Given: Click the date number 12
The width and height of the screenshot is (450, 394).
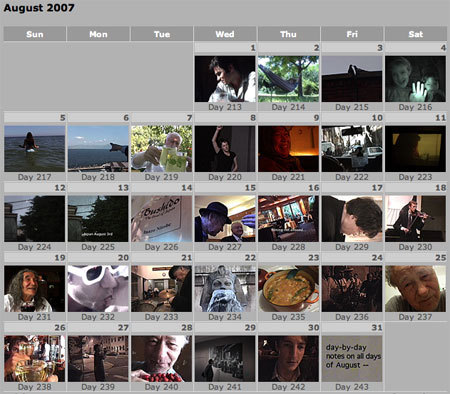Looking at the screenshot, I should pos(60,188).
